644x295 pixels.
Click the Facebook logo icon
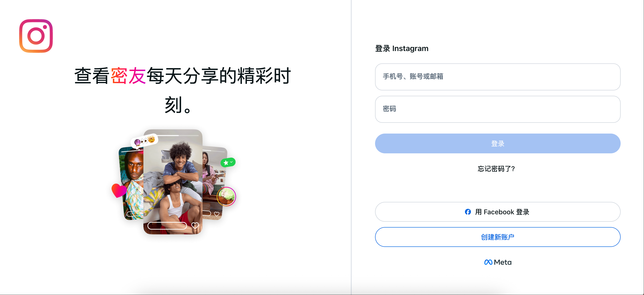[468, 212]
